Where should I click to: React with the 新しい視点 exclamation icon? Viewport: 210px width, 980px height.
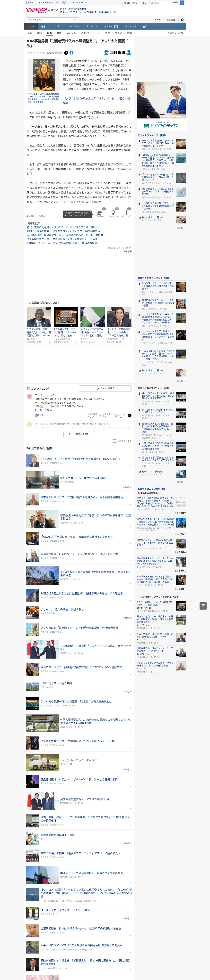[x=127, y=213]
